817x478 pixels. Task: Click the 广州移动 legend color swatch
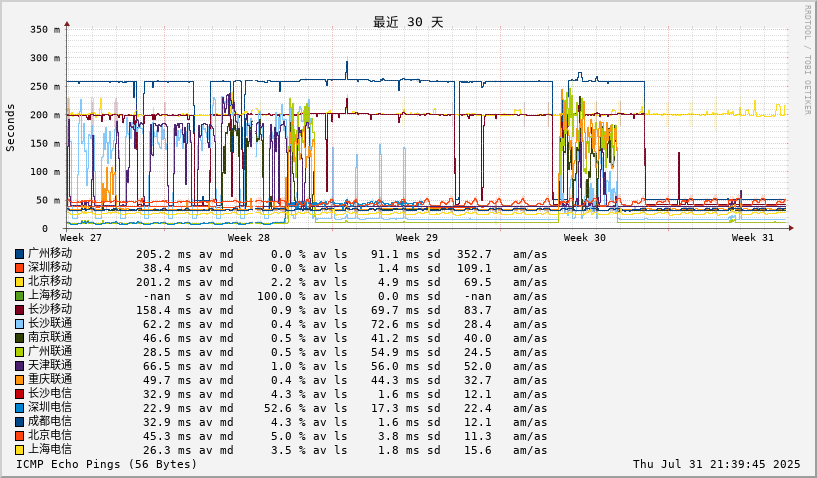(19, 254)
